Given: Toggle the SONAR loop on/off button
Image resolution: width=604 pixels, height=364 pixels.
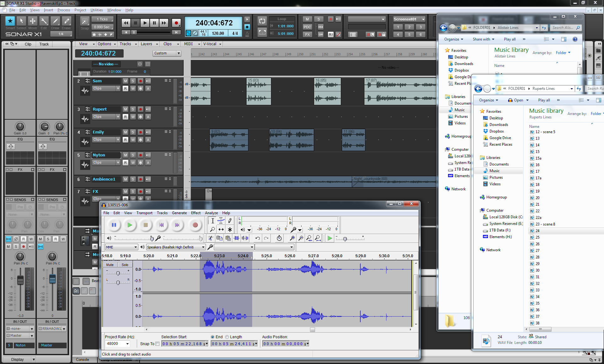Looking at the screenshot, I should coord(262,21).
